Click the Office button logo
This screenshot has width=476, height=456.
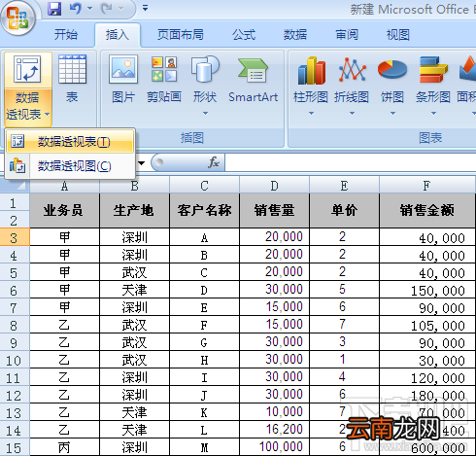coord(17,18)
